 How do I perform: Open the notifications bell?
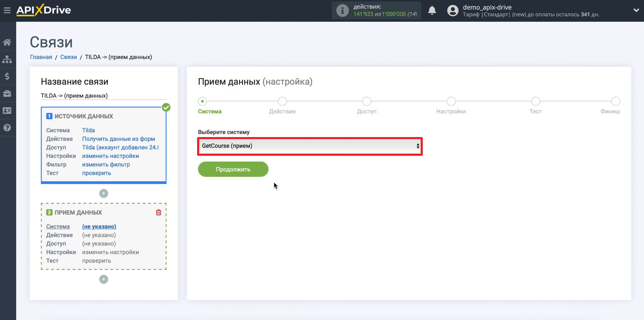coord(432,11)
